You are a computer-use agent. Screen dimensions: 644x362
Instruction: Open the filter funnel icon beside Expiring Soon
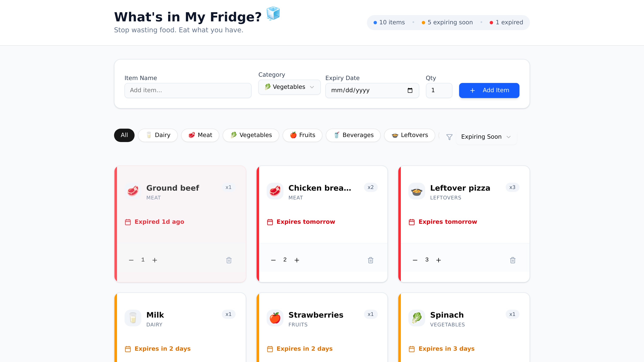pos(449,137)
